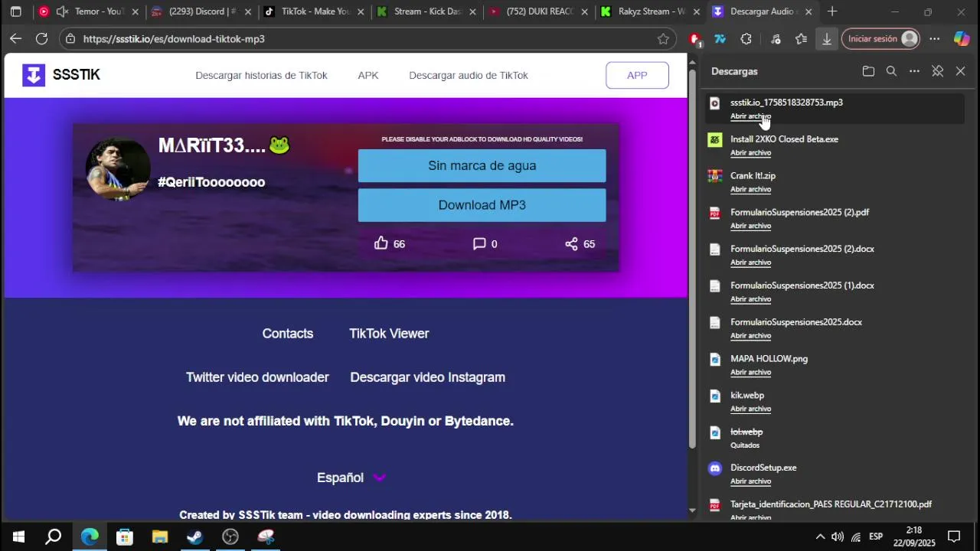The width and height of the screenshot is (980, 551).
Task: Open the mp3 file via Abrir archivo
Action: 750,116
